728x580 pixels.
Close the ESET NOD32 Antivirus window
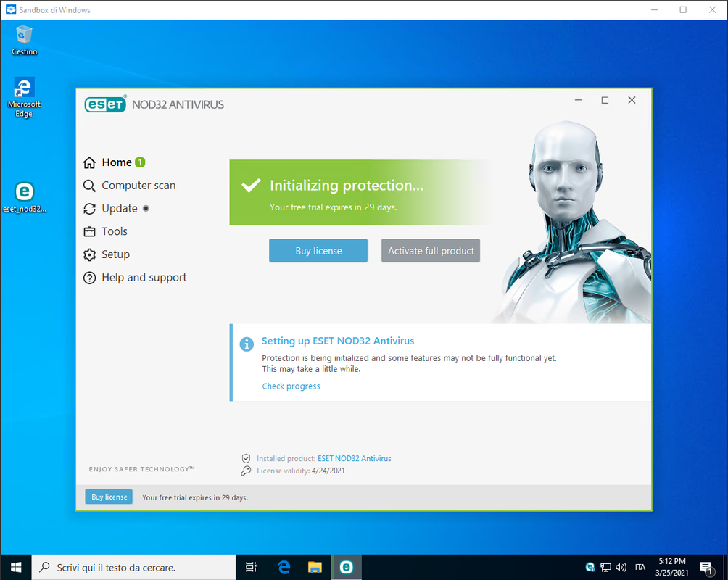632,100
